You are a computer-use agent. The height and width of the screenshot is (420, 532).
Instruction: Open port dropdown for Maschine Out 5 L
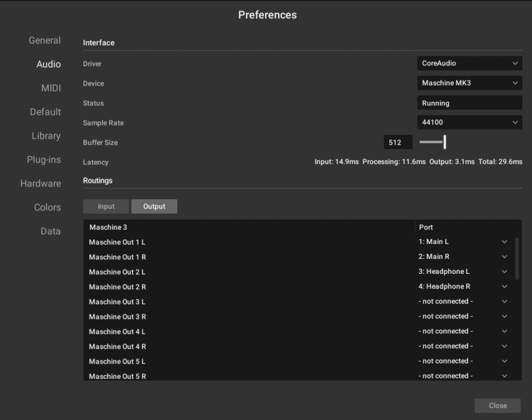463,361
